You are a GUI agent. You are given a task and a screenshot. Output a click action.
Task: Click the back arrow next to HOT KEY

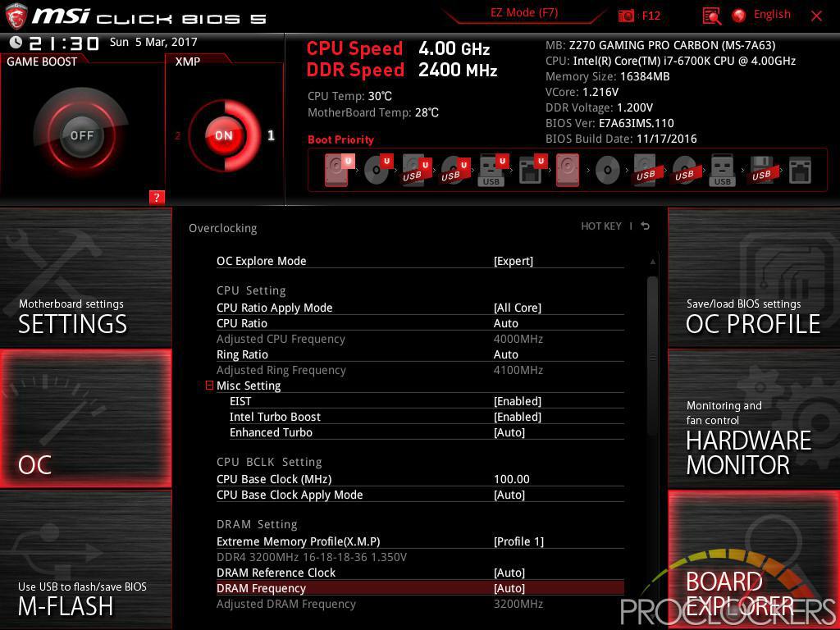click(x=645, y=226)
